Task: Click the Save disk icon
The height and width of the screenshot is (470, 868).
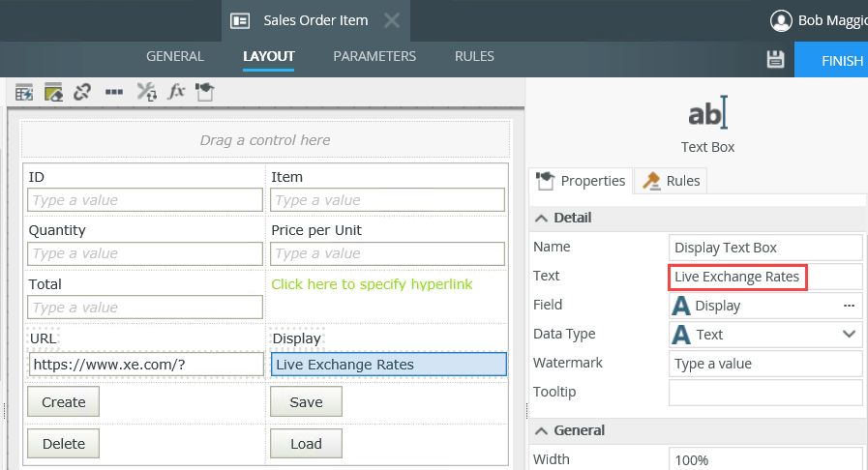Action: coord(775,60)
